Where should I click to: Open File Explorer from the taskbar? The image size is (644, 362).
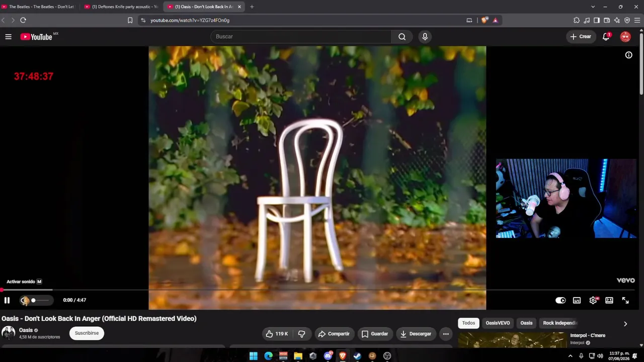tap(298, 356)
